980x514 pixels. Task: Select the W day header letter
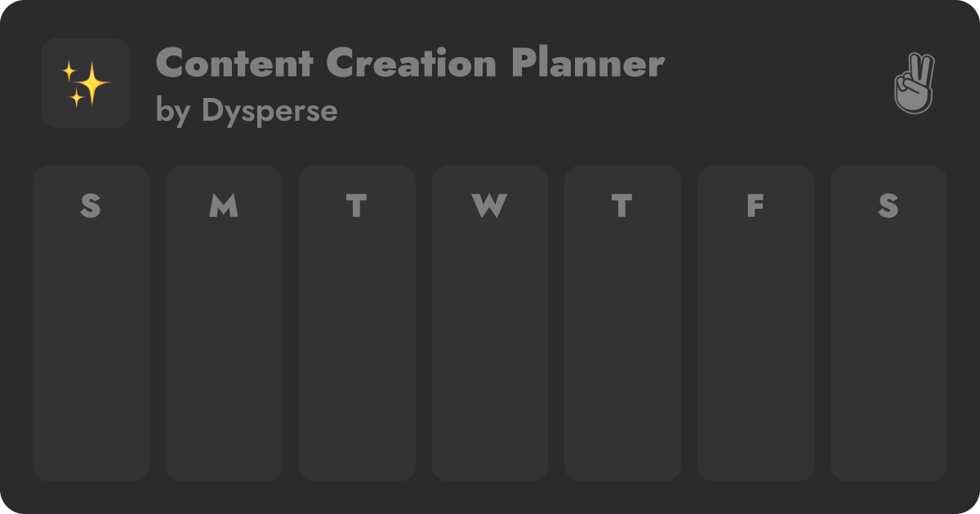pos(489,206)
